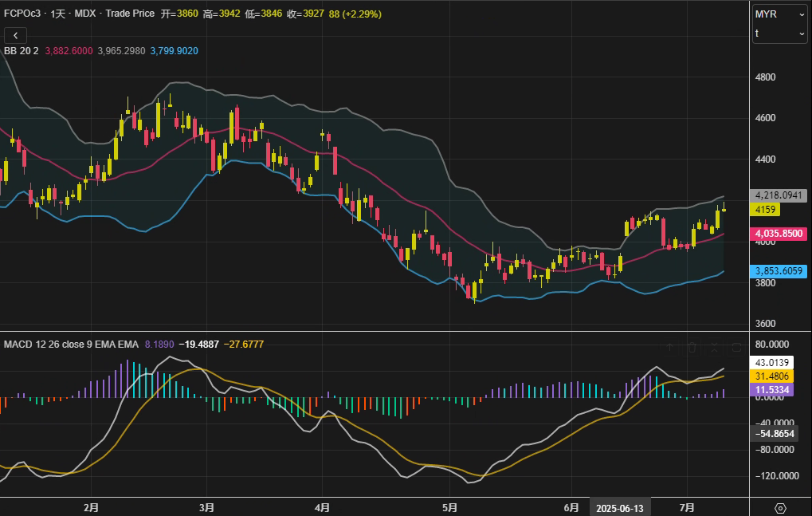
Task: Click the BB middle value 3,882.6000
Action: coord(69,51)
